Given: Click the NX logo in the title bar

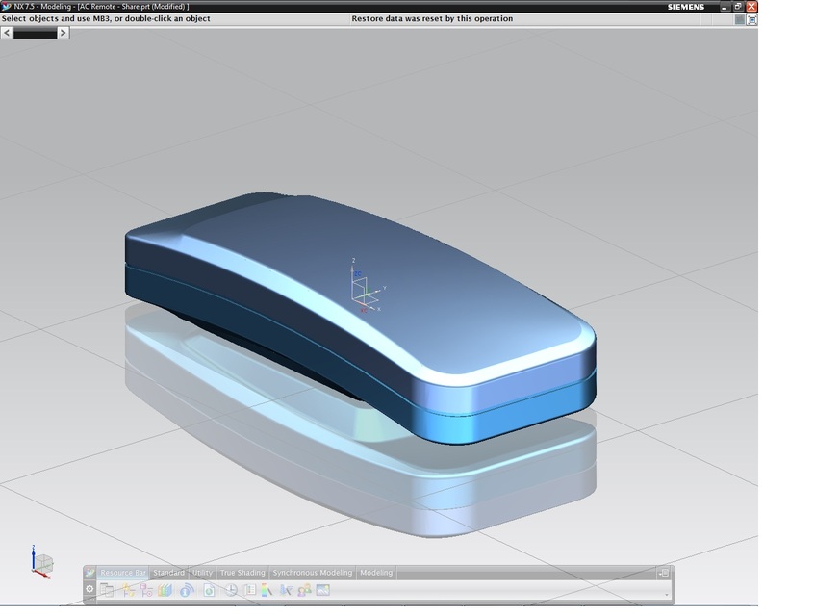Looking at the screenshot, I should click(6, 6).
